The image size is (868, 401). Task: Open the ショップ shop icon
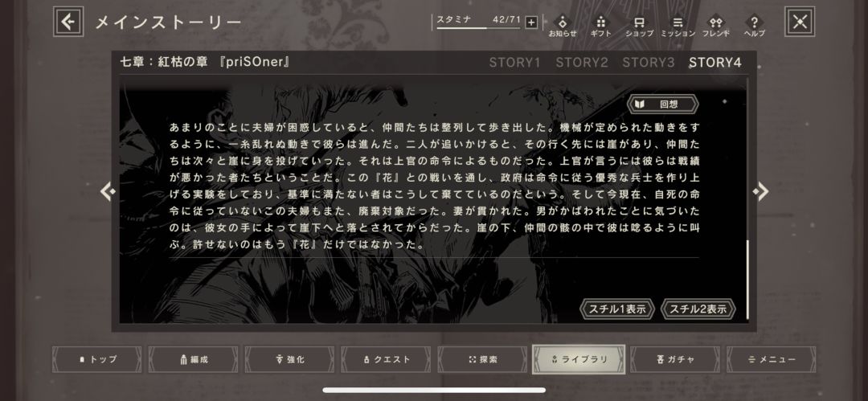(640, 26)
